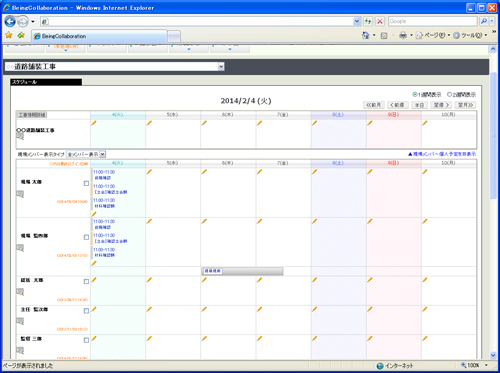
Task: Add entry via pencil for 現場 太郎 on 9(日)
Action: coord(370,172)
